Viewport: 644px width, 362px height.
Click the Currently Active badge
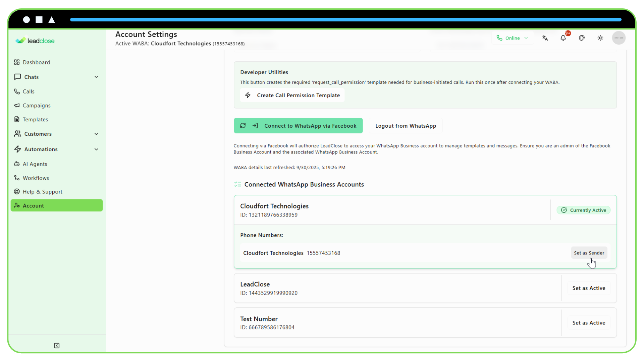pos(583,210)
